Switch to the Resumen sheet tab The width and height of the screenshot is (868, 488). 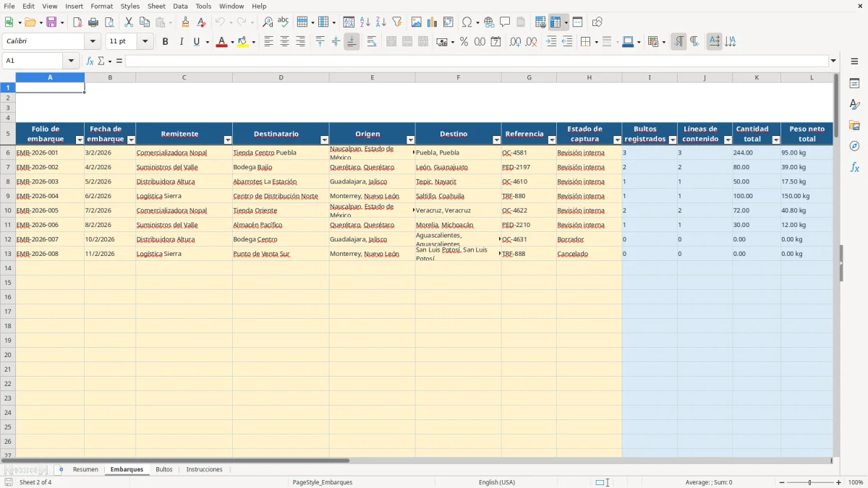(85, 469)
